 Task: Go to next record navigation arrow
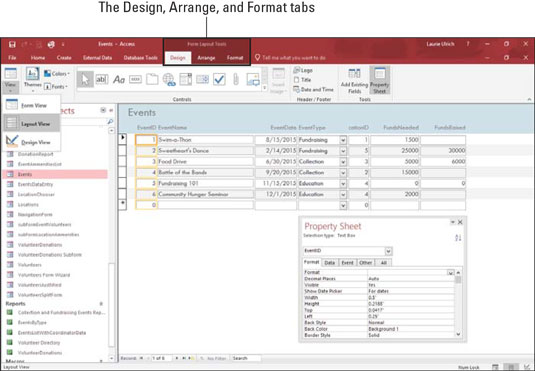pos(177,358)
